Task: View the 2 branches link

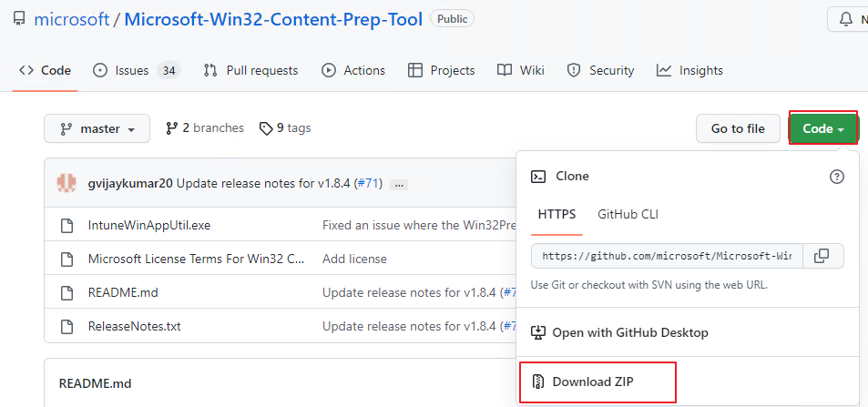Action: (205, 127)
